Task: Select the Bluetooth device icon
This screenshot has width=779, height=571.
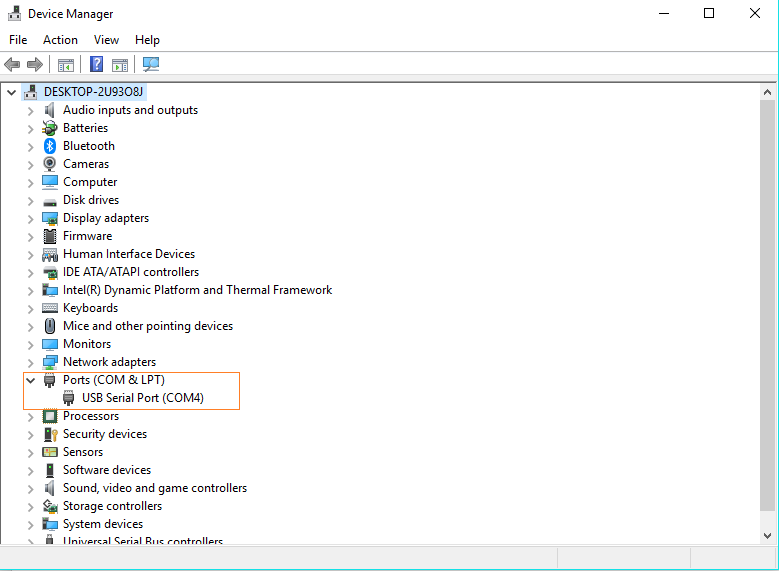Action: coord(50,146)
